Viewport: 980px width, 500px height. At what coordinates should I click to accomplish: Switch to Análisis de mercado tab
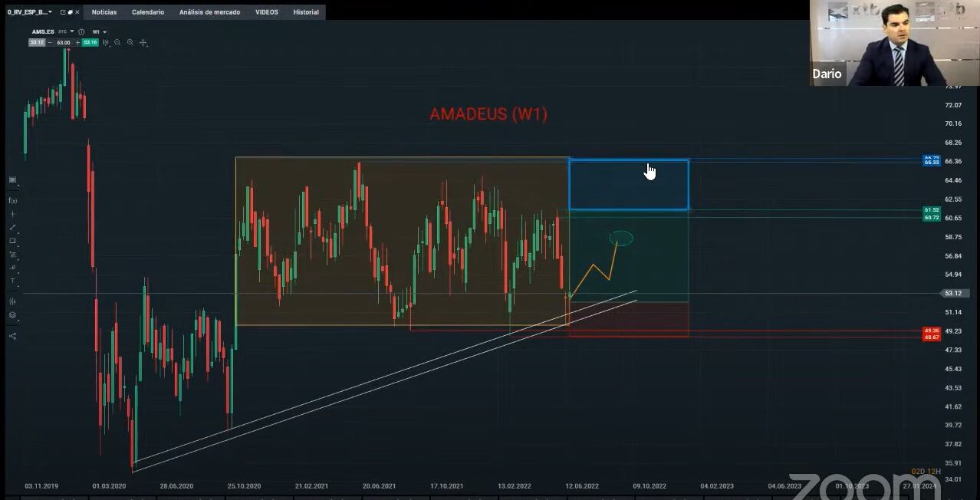(209, 12)
